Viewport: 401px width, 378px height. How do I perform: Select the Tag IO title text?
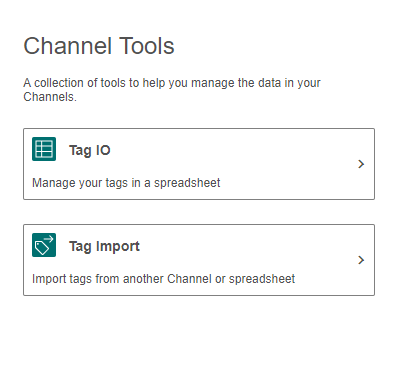click(90, 150)
